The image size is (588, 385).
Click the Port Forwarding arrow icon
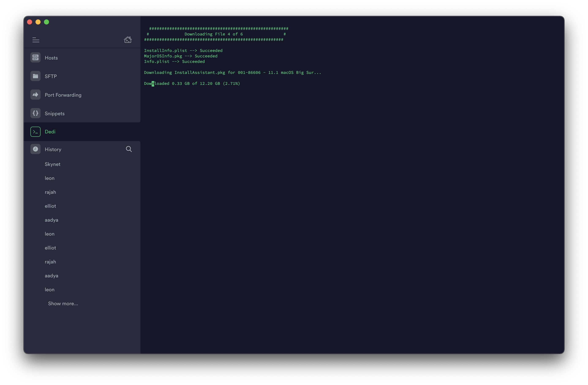[35, 95]
